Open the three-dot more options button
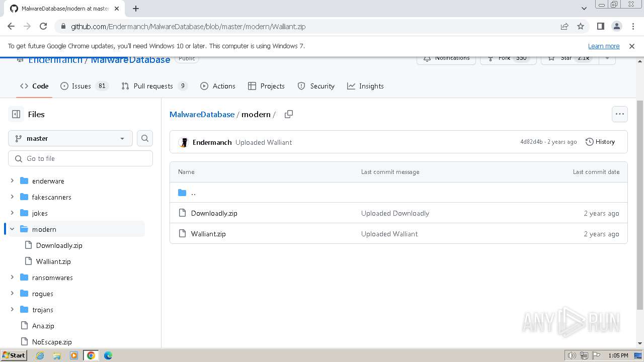The width and height of the screenshot is (644, 362). point(619,114)
